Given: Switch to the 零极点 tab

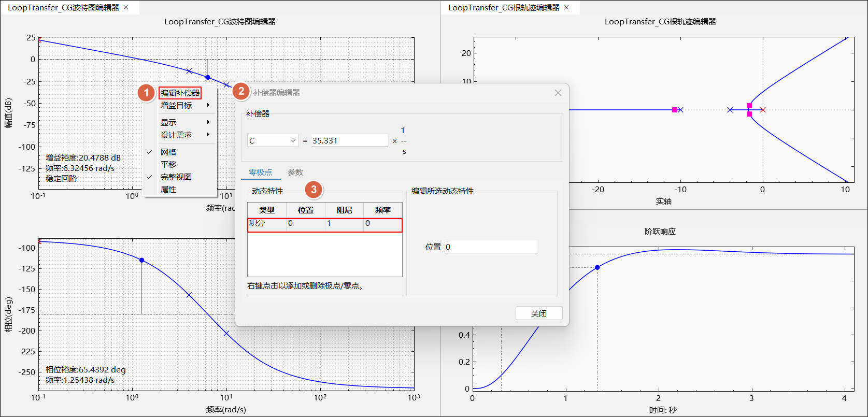Looking at the screenshot, I should [x=260, y=172].
